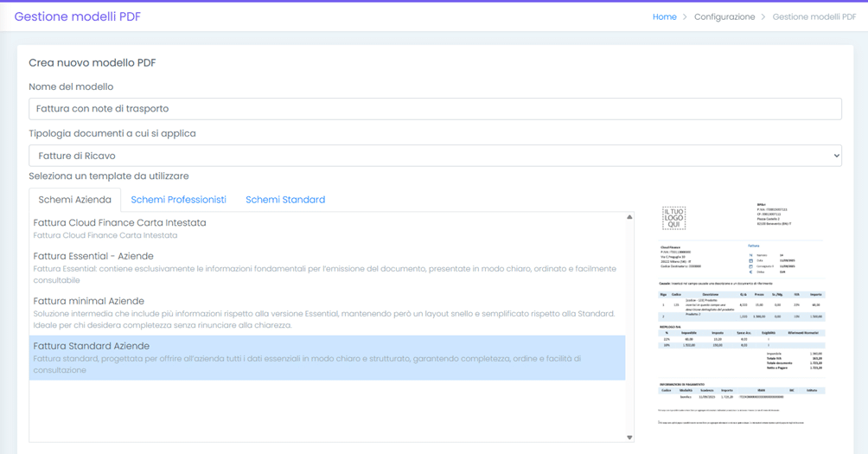Select Fattura Cloud Finance Carta Intestata template
Screen dimensions: 868x454
[x=119, y=223]
